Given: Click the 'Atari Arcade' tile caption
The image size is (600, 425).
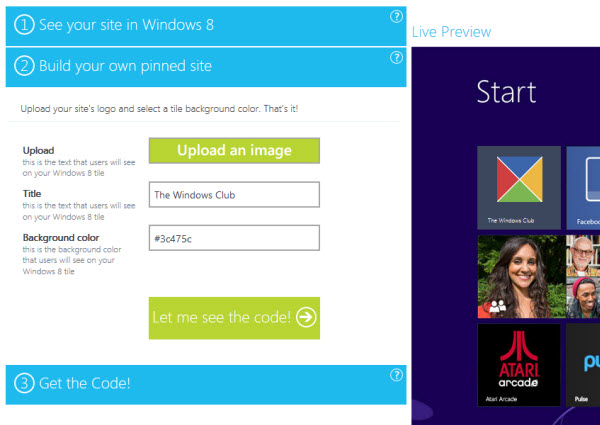Looking at the screenshot, I should click(501, 399).
